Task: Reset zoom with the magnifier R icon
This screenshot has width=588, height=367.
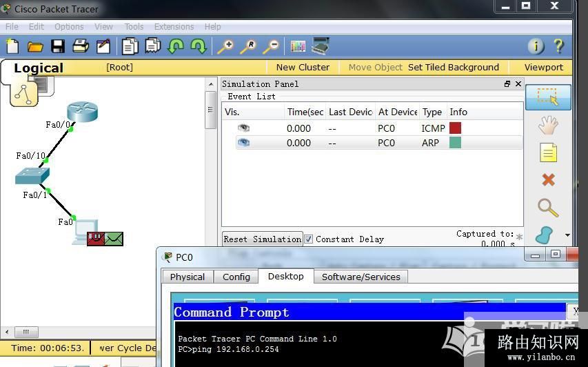Action: click(x=248, y=46)
